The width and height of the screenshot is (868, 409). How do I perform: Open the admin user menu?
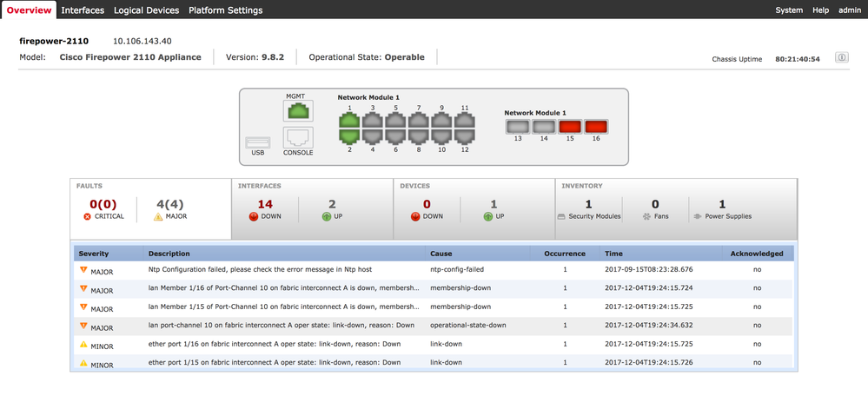849,10
